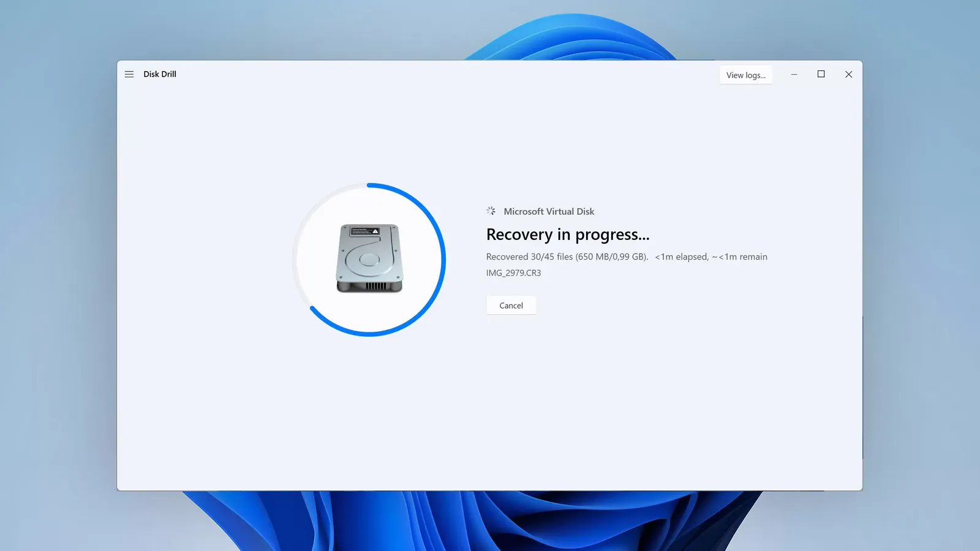The image size is (980, 551).
Task: Open the View logs button
Action: 745,75
